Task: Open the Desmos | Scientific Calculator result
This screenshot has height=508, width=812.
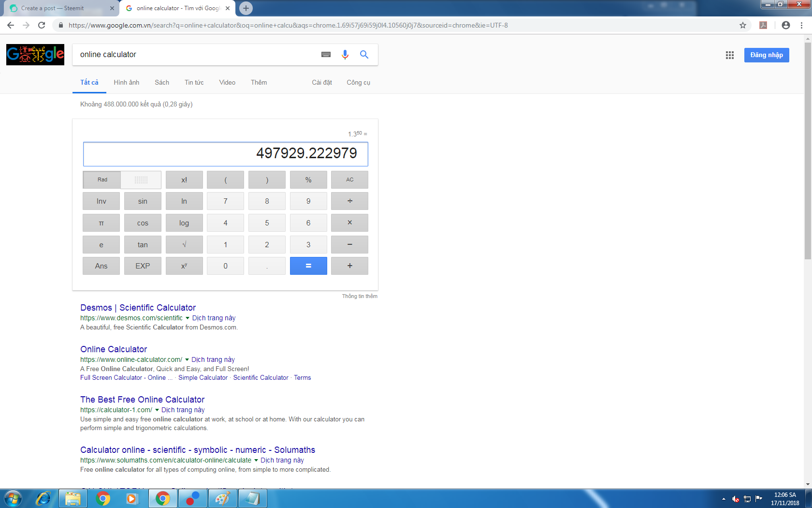Action: tap(138, 308)
